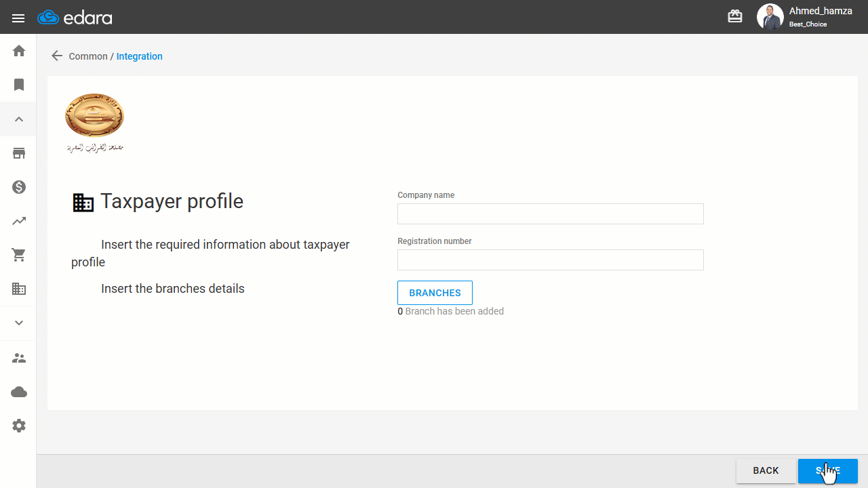The width and height of the screenshot is (868, 488).
Task: Click the BRANCHES button
Action: [x=435, y=293]
